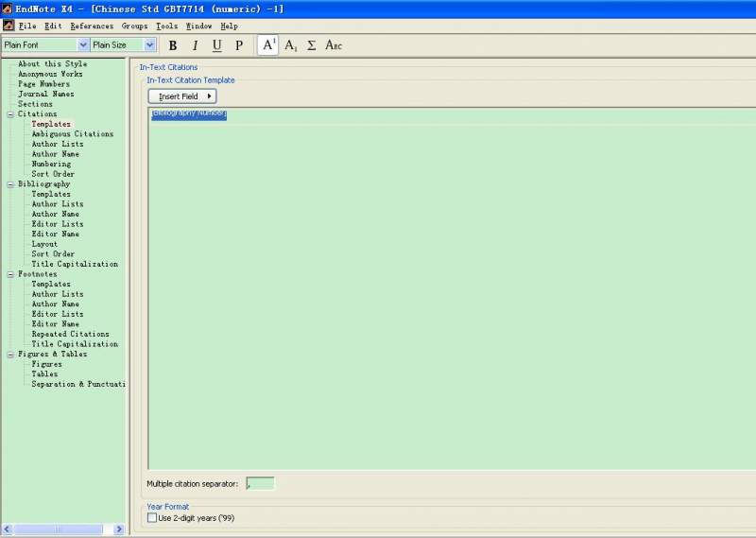Toggle Underline formatting button
Image resolution: width=756 pixels, height=538 pixels.
217,45
